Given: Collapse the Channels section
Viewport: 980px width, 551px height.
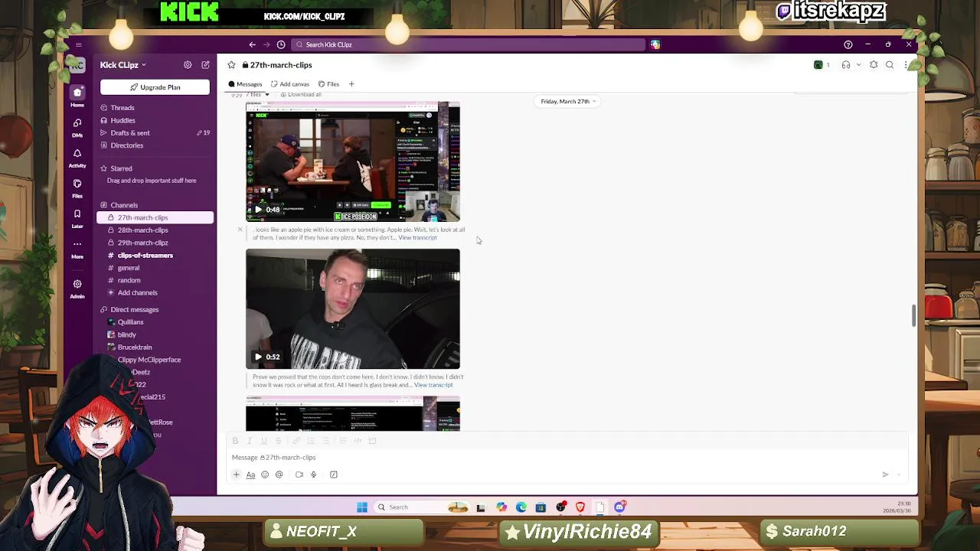Looking at the screenshot, I should (x=123, y=205).
